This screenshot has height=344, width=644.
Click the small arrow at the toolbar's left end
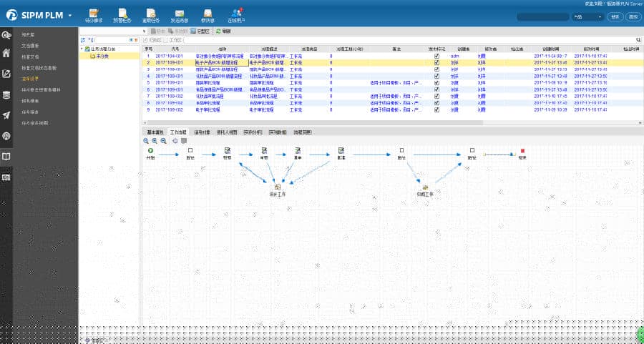pyautogui.click(x=144, y=31)
